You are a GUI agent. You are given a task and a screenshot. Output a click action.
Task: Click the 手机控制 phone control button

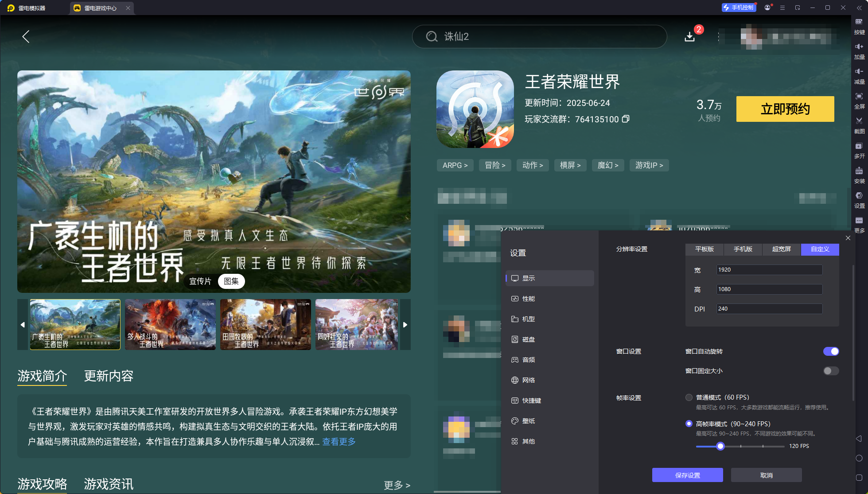(x=739, y=8)
